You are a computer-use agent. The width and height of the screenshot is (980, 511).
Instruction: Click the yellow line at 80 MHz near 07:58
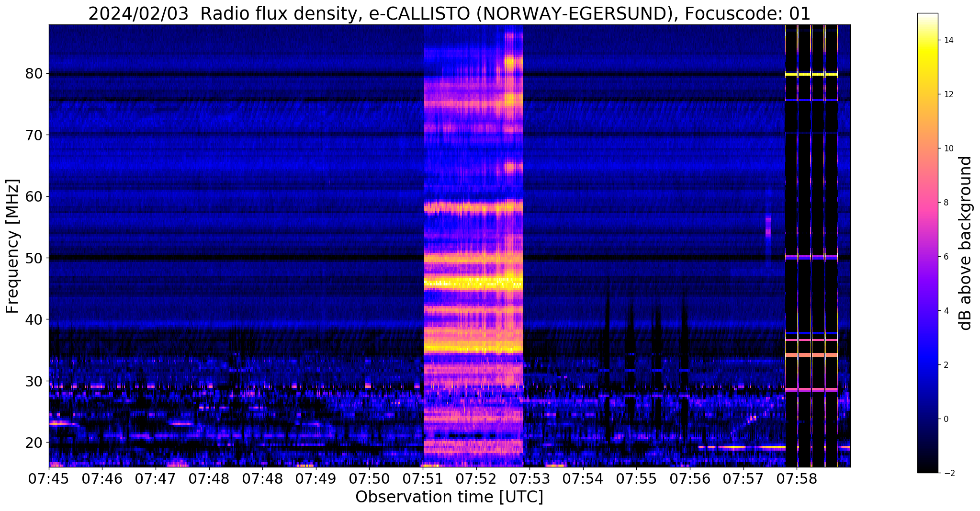click(x=811, y=74)
